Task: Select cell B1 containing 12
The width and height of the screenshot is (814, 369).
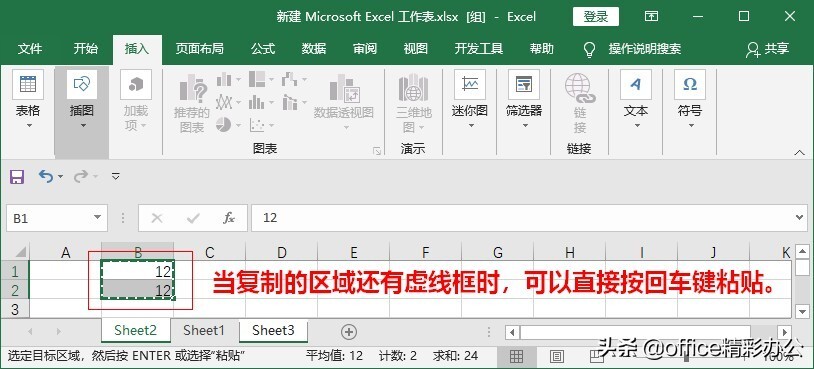Action: click(138, 271)
